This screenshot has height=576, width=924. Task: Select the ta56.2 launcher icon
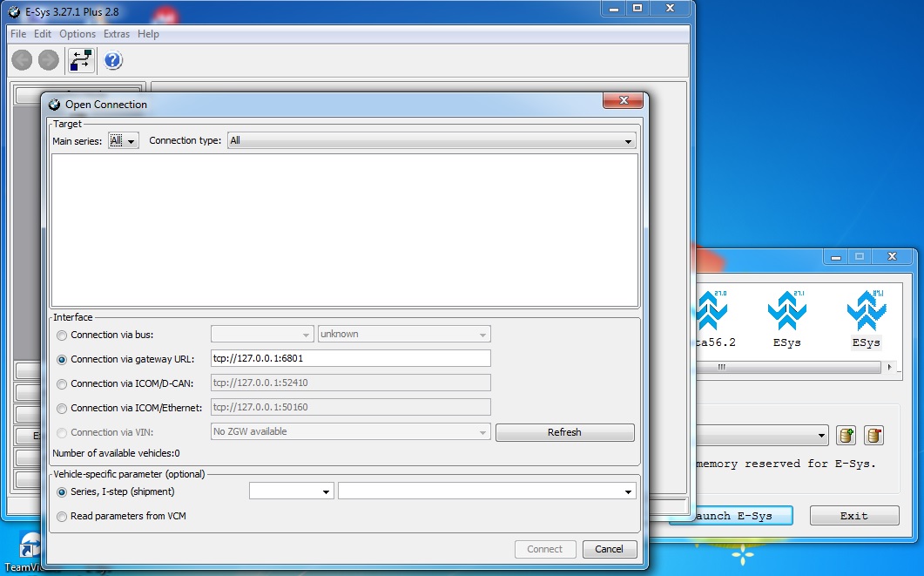click(715, 318)
